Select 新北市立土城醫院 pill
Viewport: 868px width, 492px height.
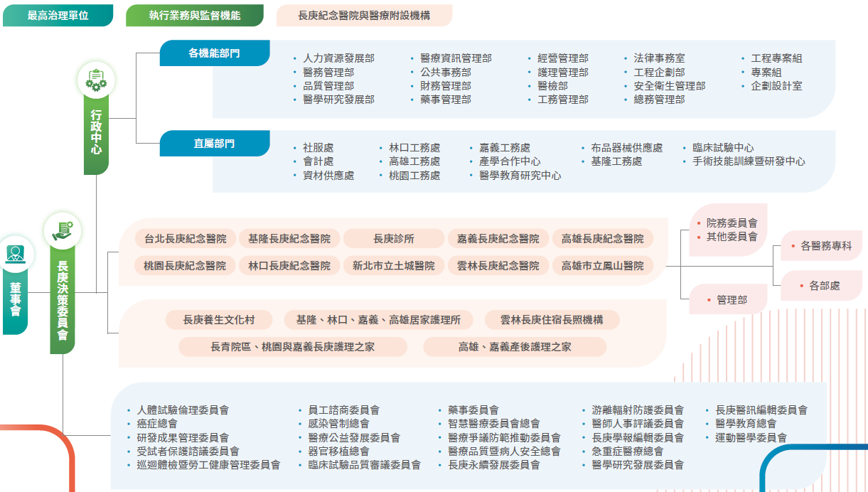click(x=394, y=266)
